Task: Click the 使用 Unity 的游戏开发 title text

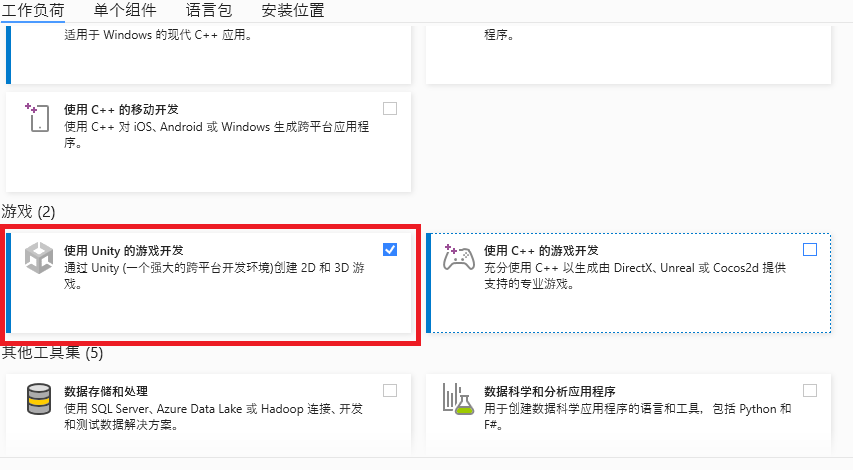Action: pos(124,250)
